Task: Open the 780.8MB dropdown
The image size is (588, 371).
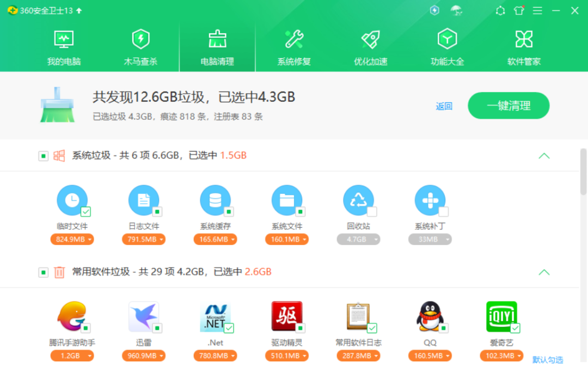Action: (x=215, y=356)
